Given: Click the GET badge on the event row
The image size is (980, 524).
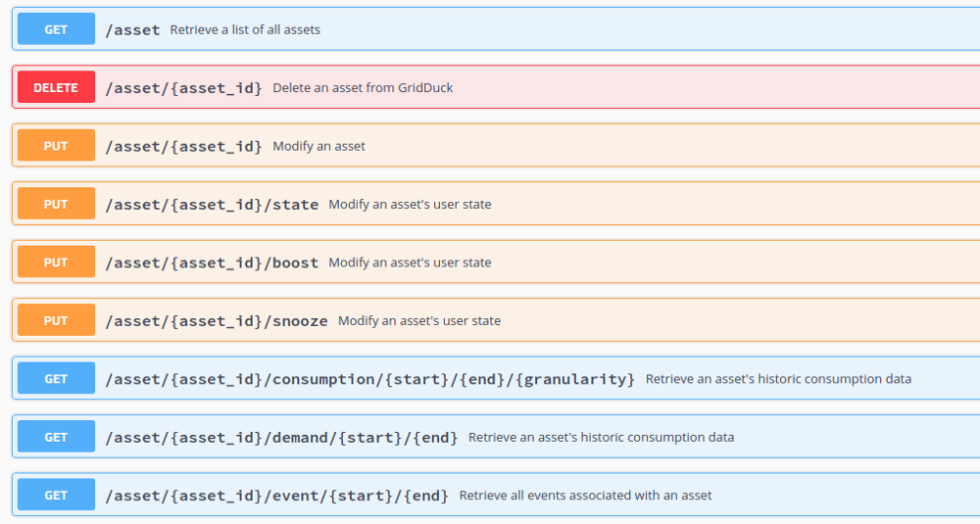Looking at the screenshot, I should click(56, 496).
